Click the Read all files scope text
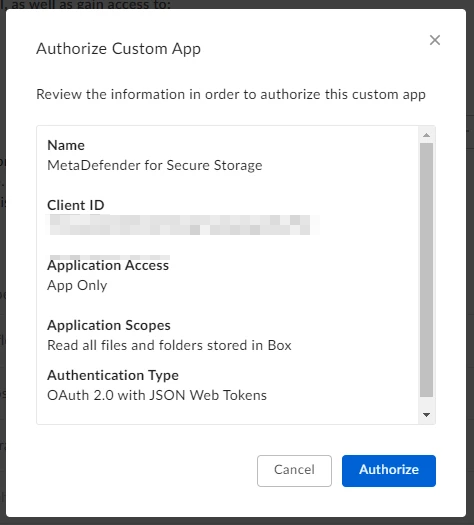Screen dimensions: 474x525 click(169, 345)
